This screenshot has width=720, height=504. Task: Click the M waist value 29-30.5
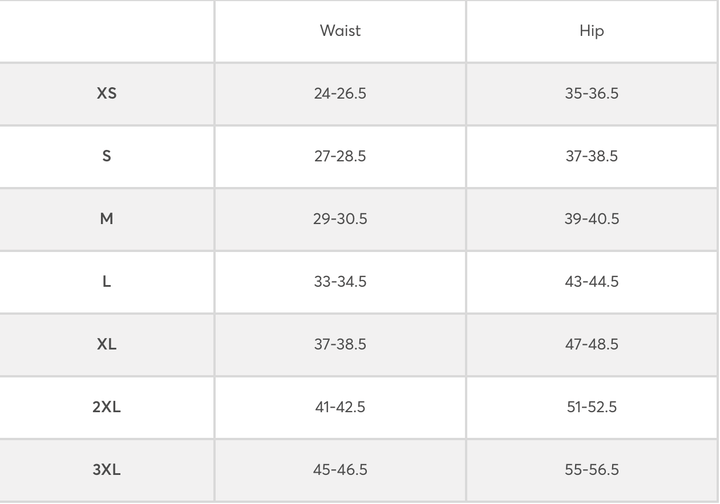click(x=340, y=219)
